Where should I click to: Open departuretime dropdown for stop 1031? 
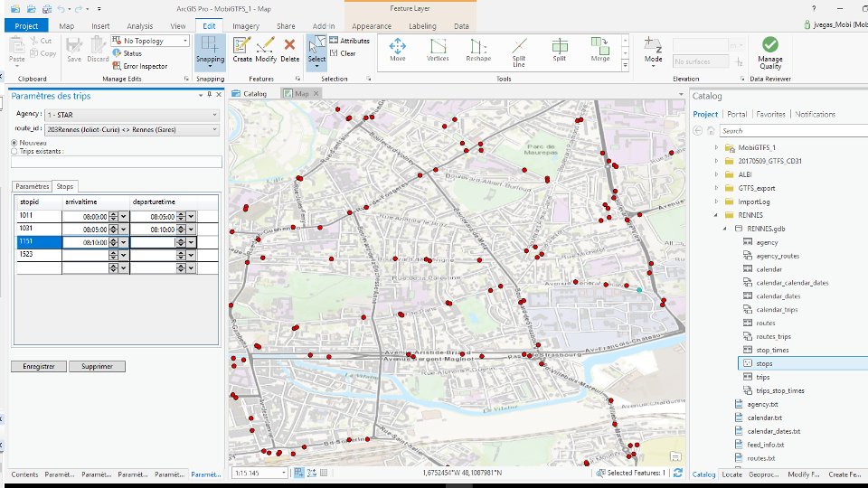[x=191, y=229]
